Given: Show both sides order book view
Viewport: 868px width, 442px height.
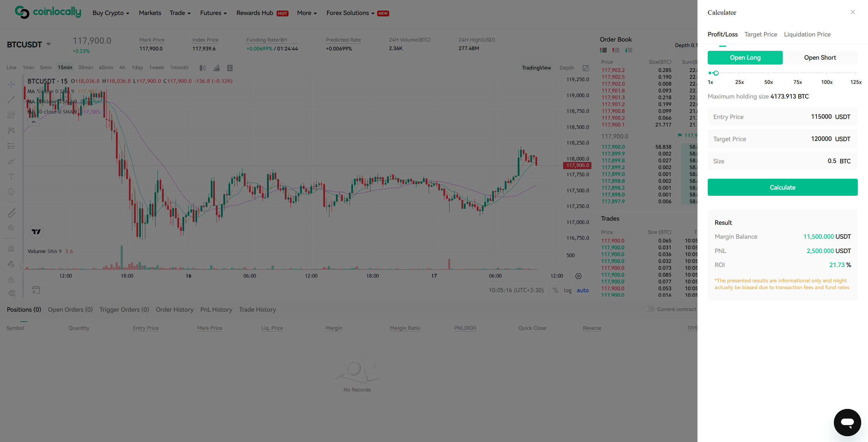Looking at the screenshot, I should [603, 50].
